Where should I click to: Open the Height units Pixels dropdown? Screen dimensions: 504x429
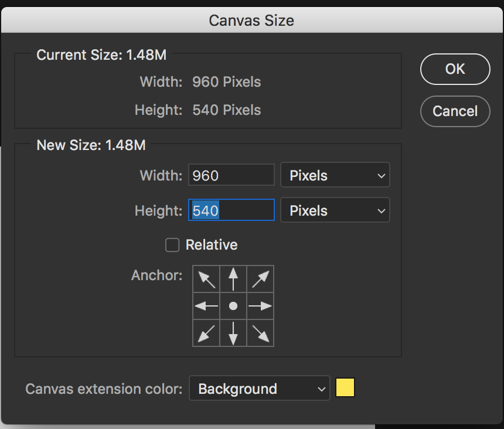(335, 210)
